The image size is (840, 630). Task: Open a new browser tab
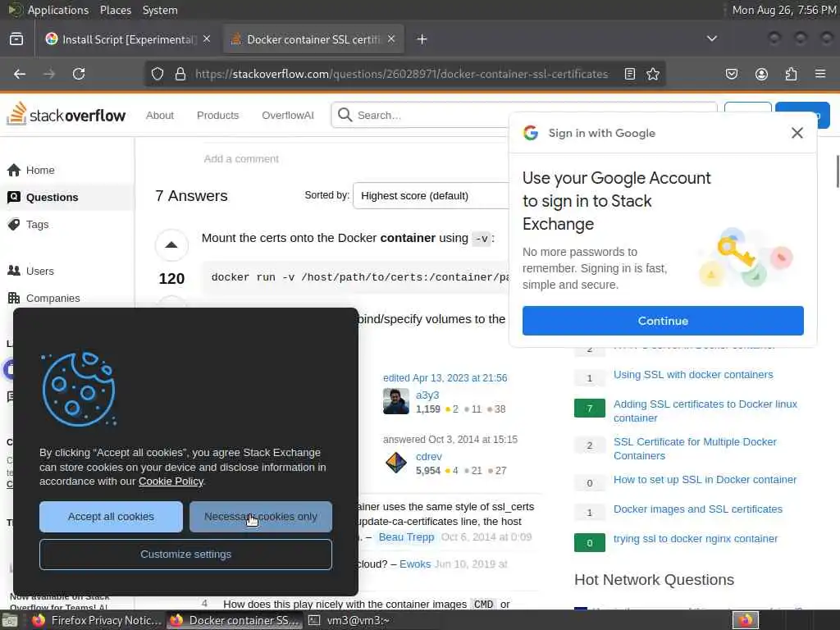(x=422, y=39)
